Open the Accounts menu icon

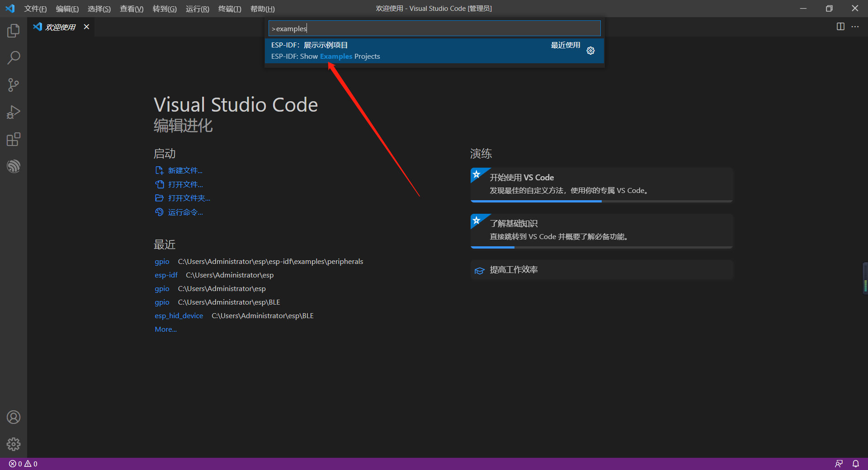click(x=14, y=417)
